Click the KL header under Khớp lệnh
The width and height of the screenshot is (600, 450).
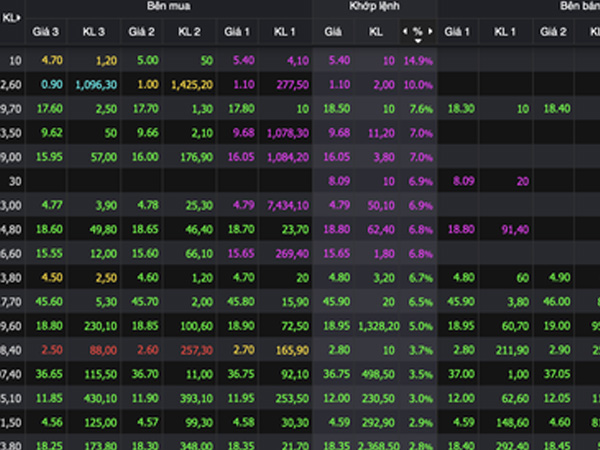pyautogui.click(x=376, y=33)
